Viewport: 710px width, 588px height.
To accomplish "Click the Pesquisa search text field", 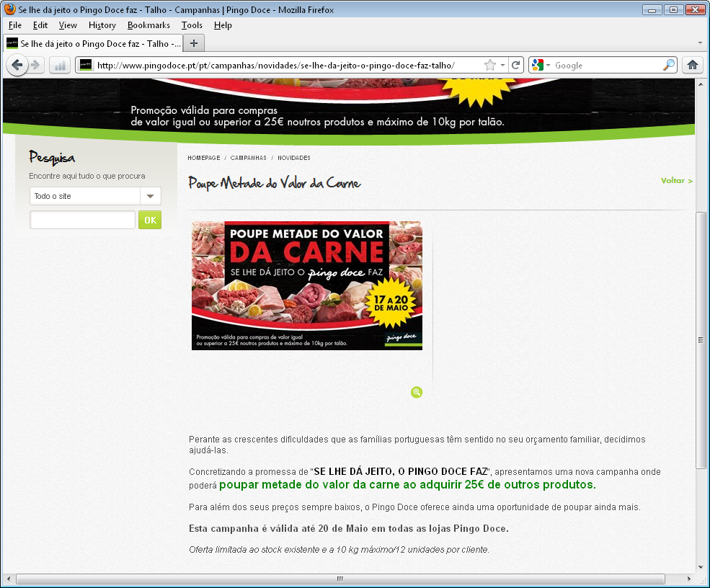I will 82,220.
